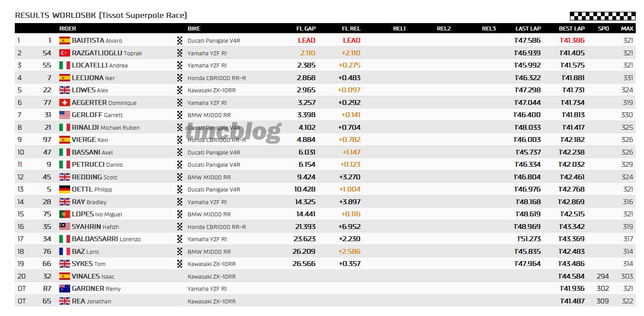Click the Portuguese flag beside LOPES
The width and height of the screenshot is (644, 316).
[x=64, y=214]
